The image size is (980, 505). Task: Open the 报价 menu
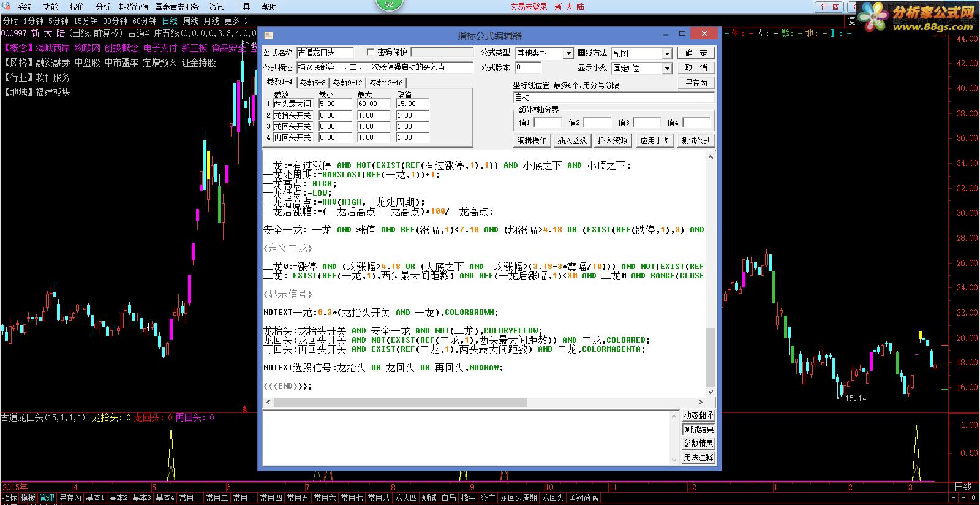pyautogui.click(x=77, y=7)
